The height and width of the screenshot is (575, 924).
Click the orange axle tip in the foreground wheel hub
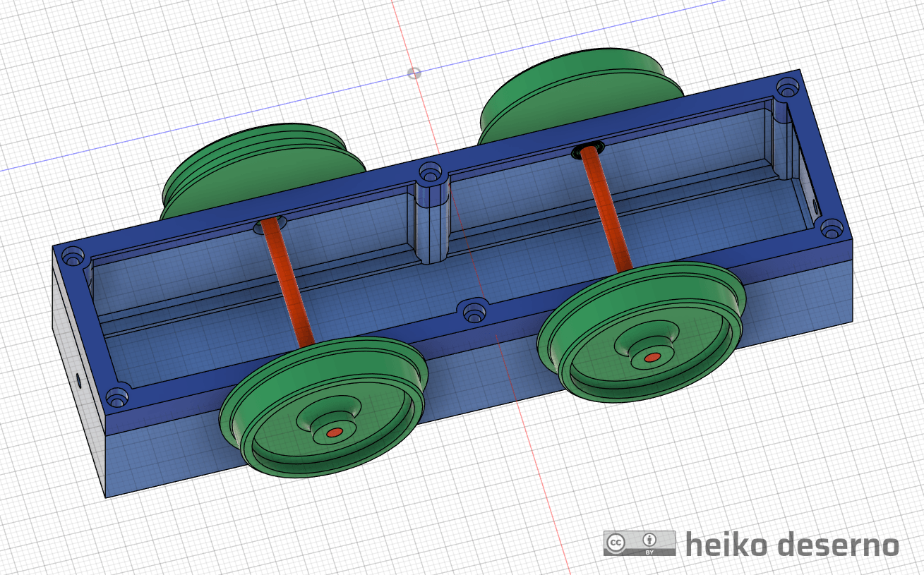[335, 431]
